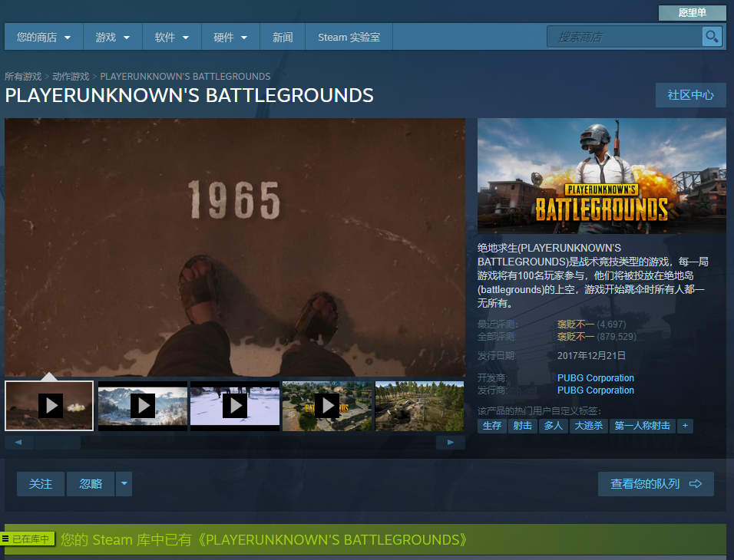Click the 动作游戏 breadcrumb link
This screenshot has height=560, width=734.
click(71, 76)
